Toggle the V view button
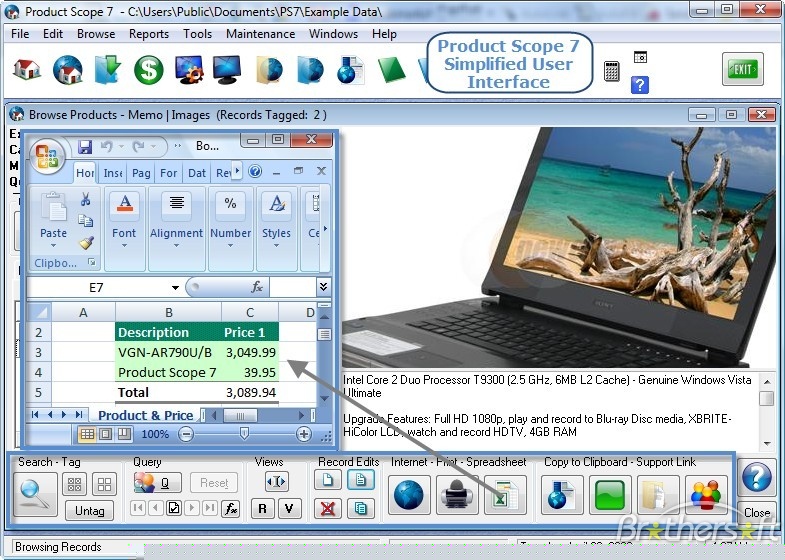Viewport: 785px width, 560px height. coord(289,508)
